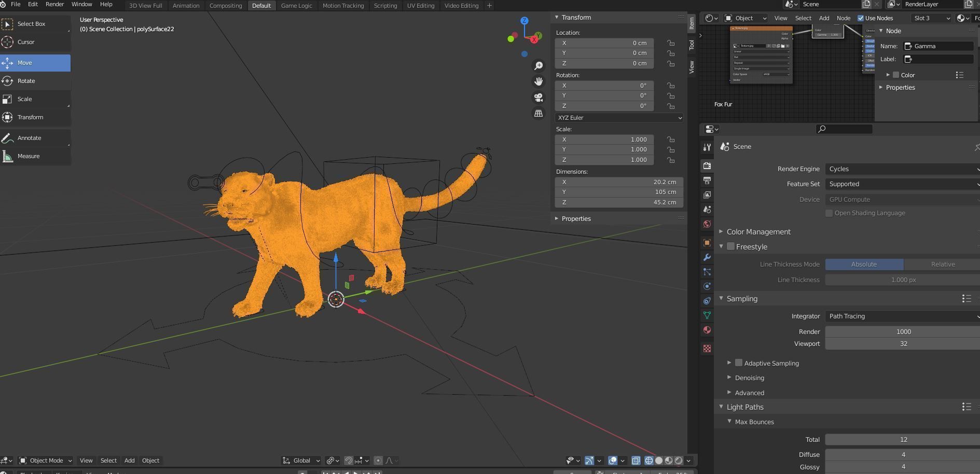The height and width of the screenshot is (474, 980).
Task: Open the Output properties tab icon
Action: [707, 180]
